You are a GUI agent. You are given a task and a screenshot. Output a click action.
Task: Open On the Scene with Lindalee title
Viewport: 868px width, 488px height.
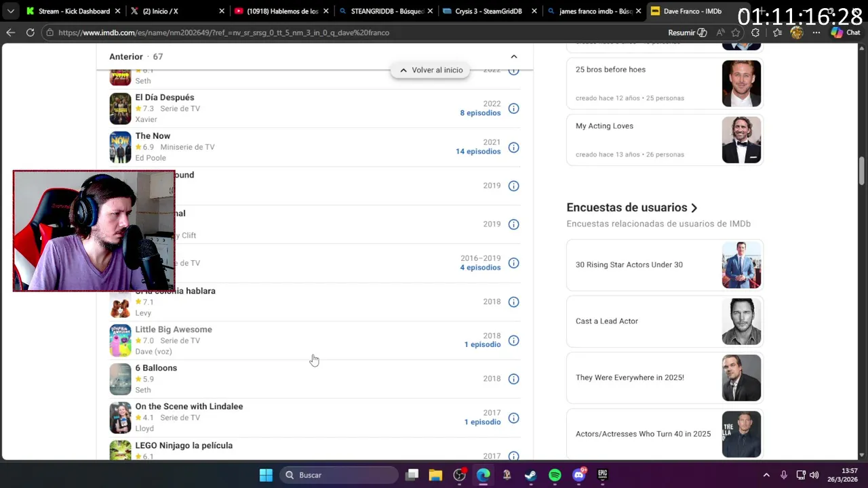coord(189,407)
